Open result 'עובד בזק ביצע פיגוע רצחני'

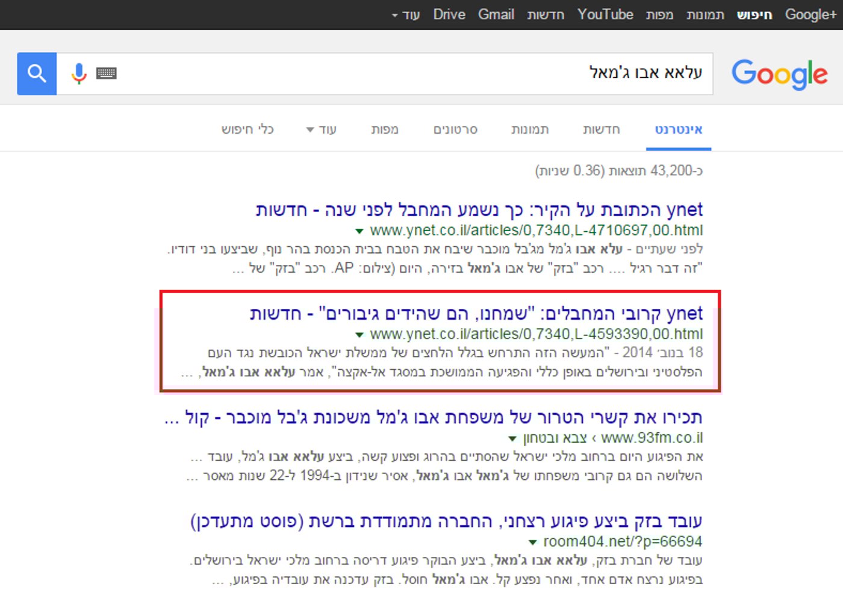click(x=446, y=520)
